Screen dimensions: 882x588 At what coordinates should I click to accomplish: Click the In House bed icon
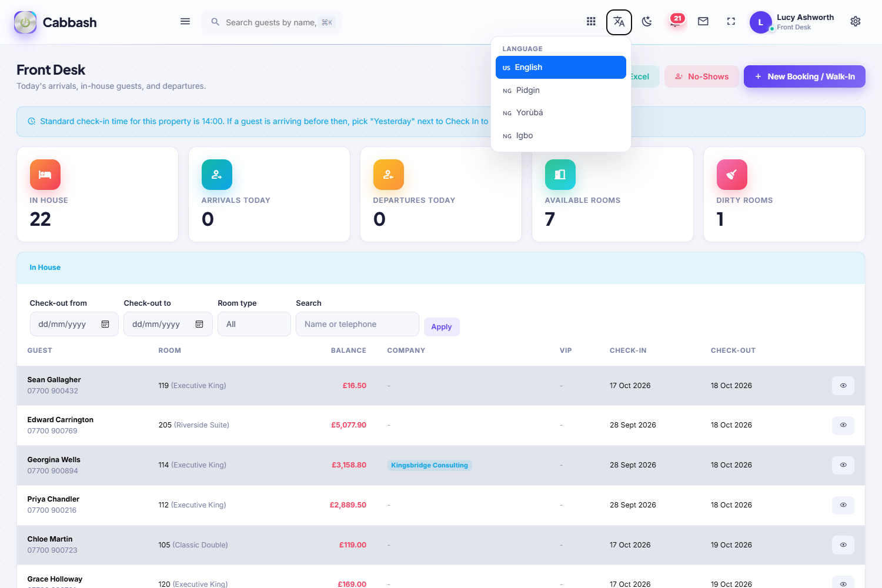tap(45, 175)
